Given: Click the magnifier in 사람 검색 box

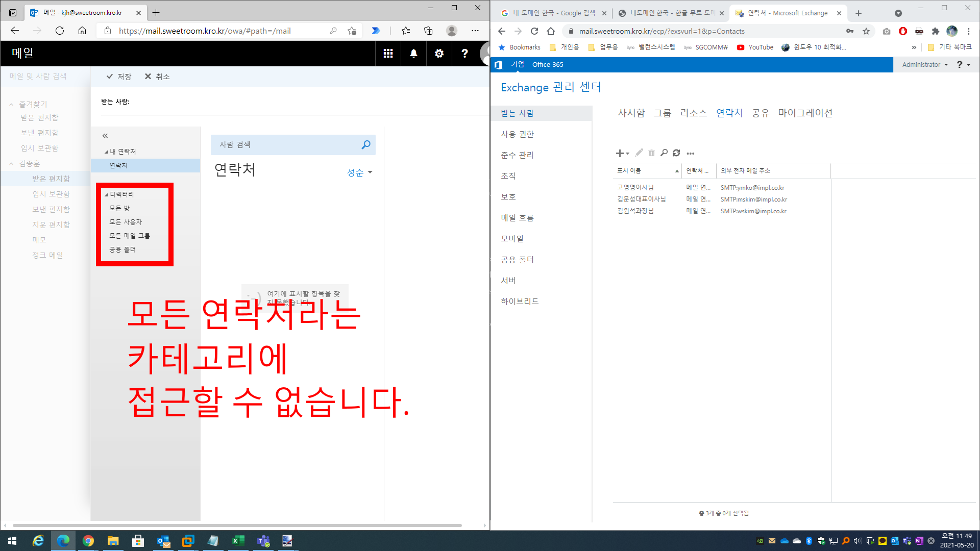Looking at the screenshot, I should [x=366, y=145].
